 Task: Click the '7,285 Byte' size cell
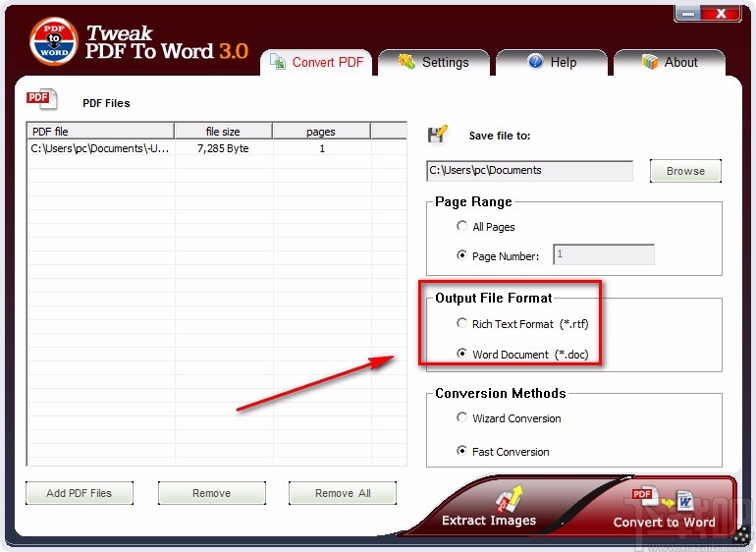[223, 148]
